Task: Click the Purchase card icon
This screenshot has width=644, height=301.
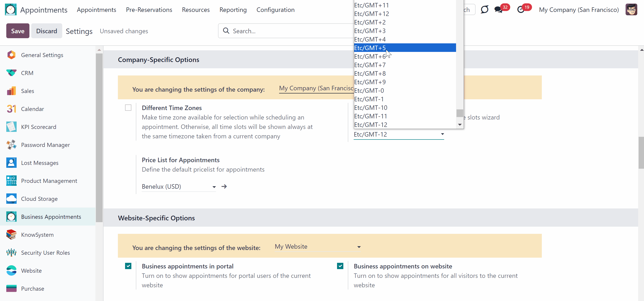Action: (11, 289)
